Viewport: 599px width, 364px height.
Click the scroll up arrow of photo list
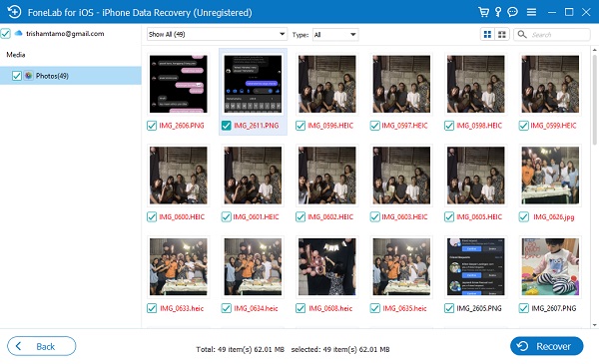pyautogui.click(x=594, y=50)
